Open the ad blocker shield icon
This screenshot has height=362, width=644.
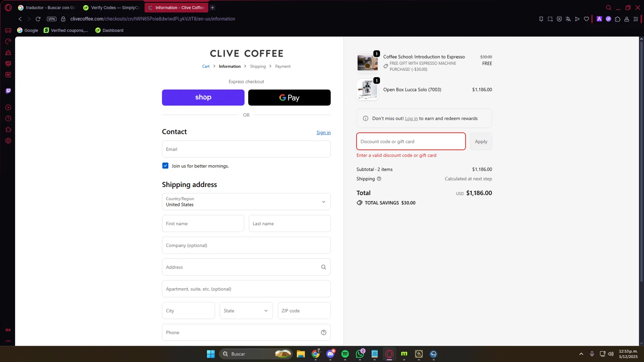pyautogui.click(x=559, y=19)
